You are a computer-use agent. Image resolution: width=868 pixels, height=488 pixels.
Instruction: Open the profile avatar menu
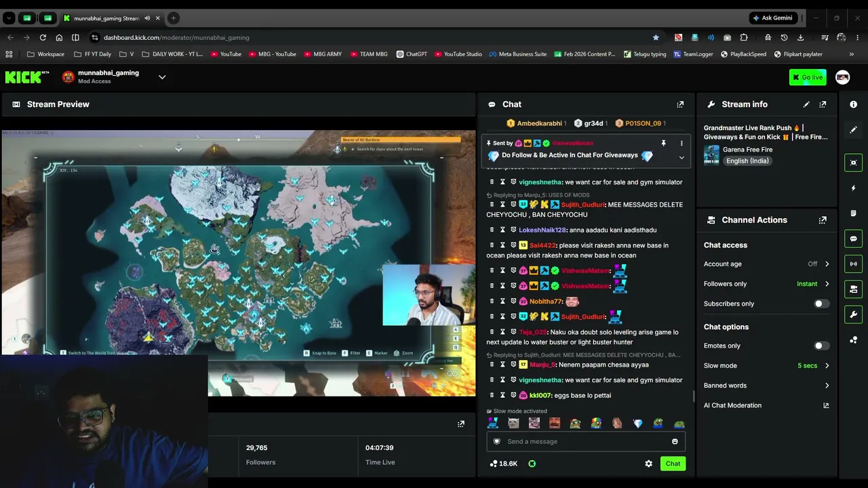pos(842,77)
